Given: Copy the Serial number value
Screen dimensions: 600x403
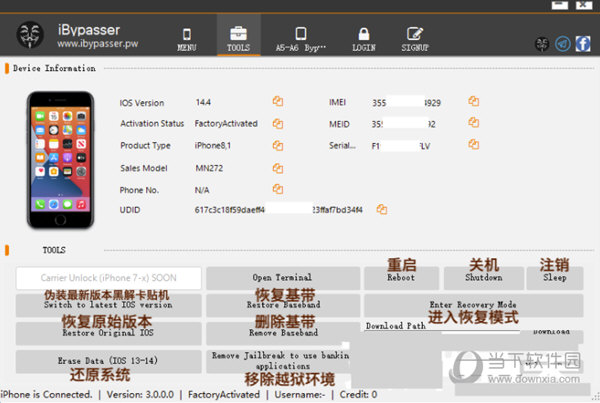Looking at the screenshot, I should point(474,145).
